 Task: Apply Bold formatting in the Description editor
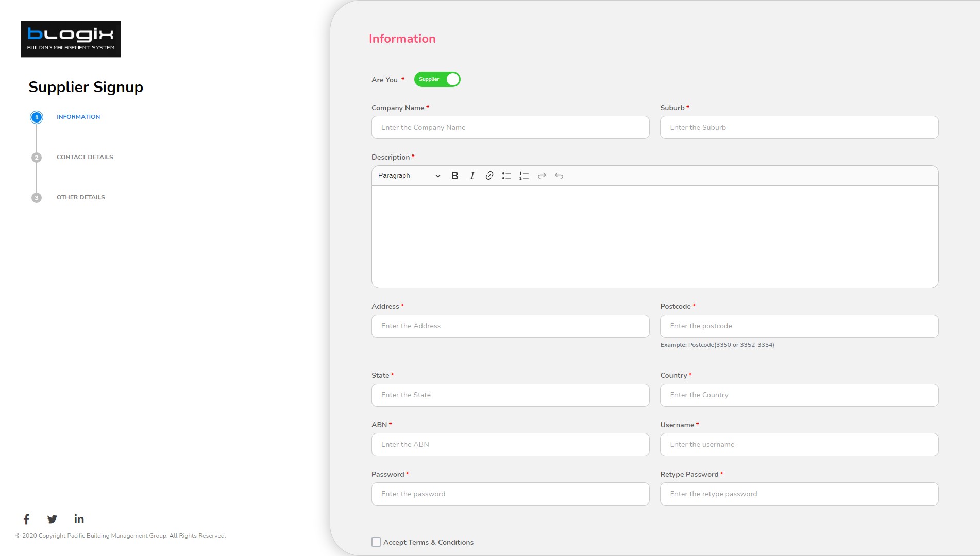click(454, 176)
